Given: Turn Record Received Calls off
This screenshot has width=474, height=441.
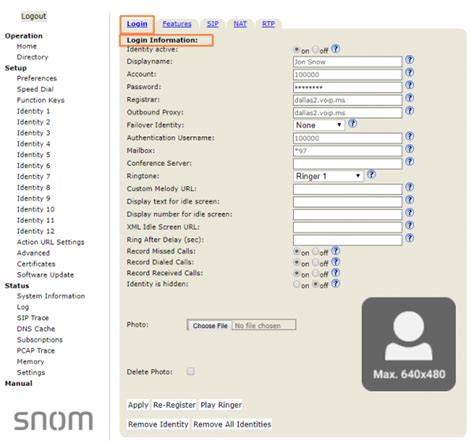Looking at the screenshot, I should 315,274.
